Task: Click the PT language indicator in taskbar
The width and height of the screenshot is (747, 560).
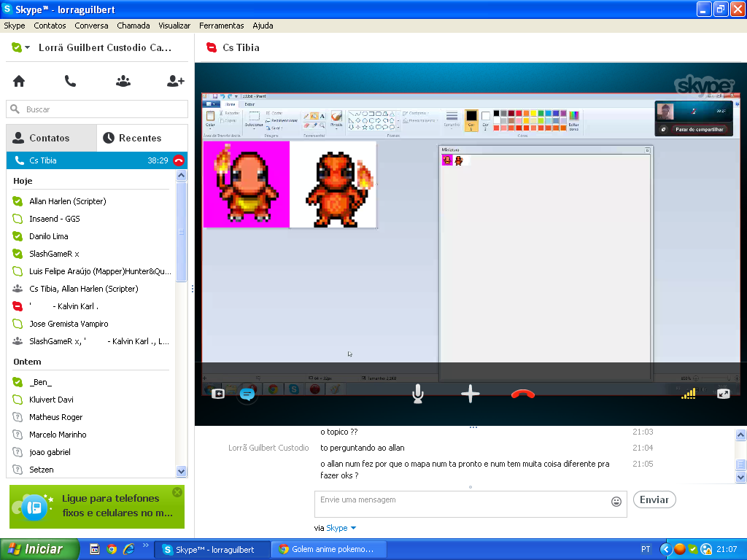Action: tap(646, 549)
